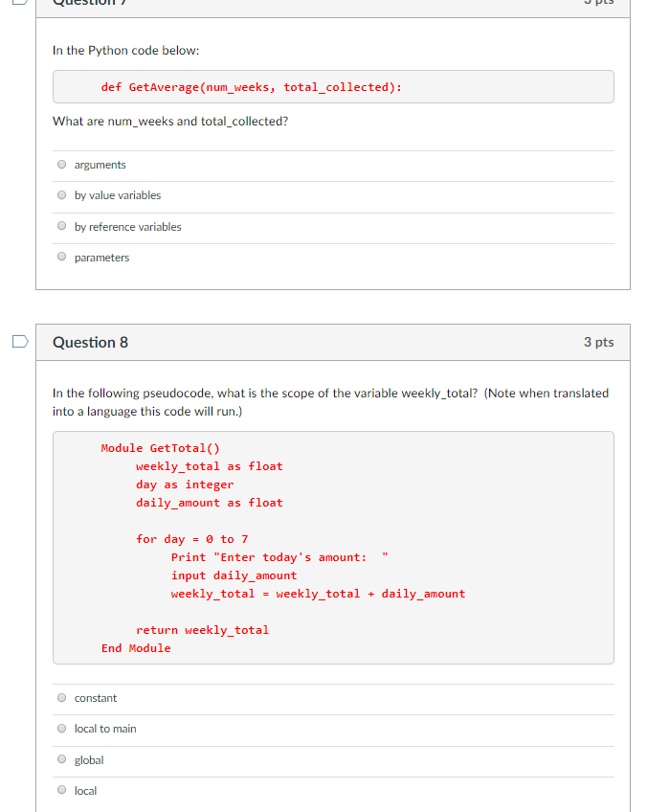Click the 'arguments' answer label text

(x=100, y=164)
